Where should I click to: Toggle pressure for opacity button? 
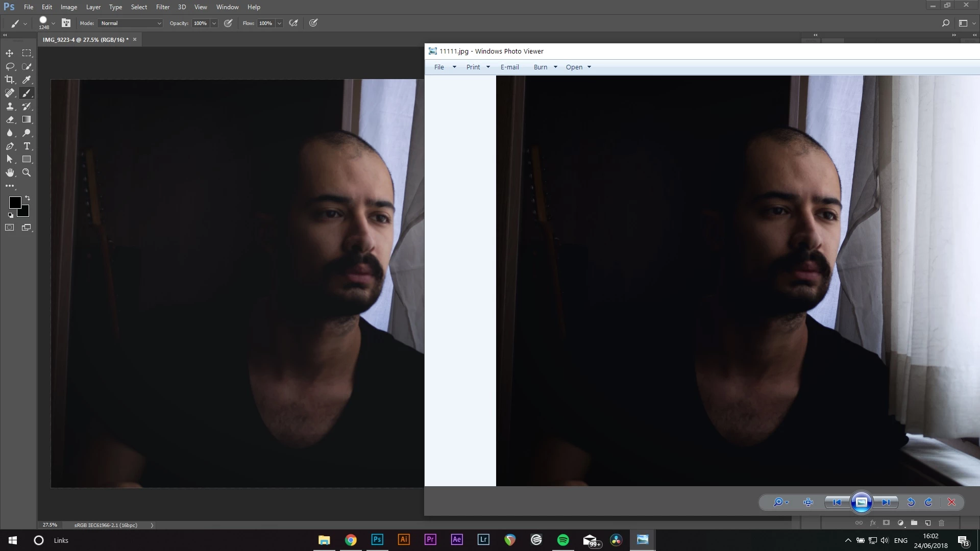(228, 23)
